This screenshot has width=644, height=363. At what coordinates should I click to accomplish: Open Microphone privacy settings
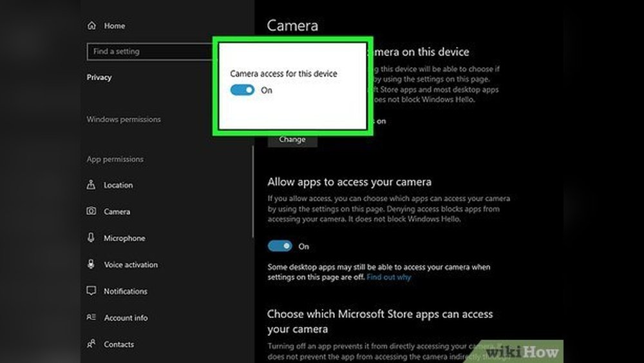[124, 239]
